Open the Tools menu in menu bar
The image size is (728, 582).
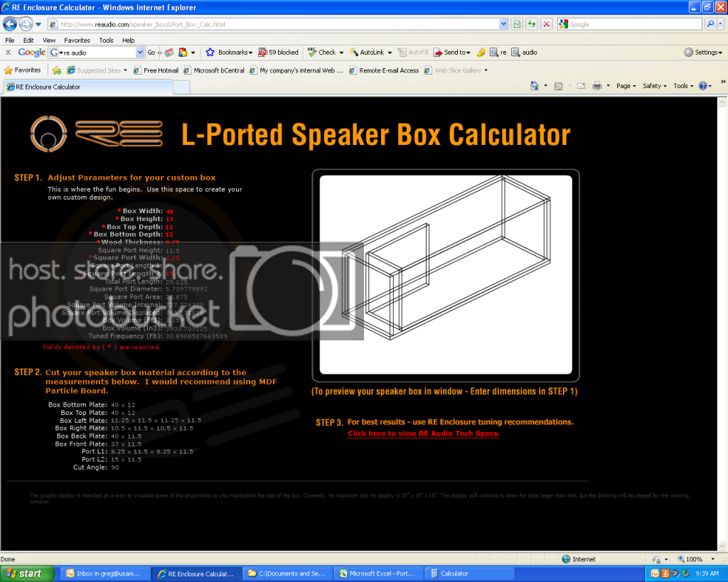click(x=106, y=41)
